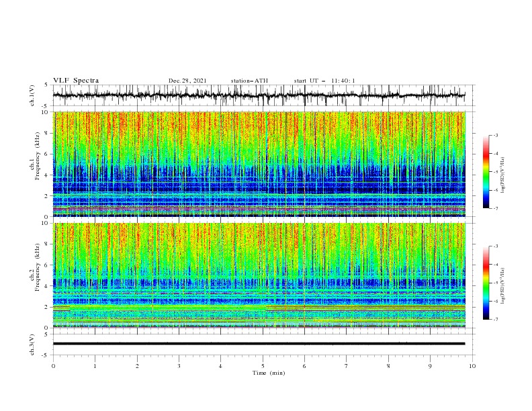Click the '1' minute tick label
This screenshot has width=532, height=411.
[x=95, y=366]
